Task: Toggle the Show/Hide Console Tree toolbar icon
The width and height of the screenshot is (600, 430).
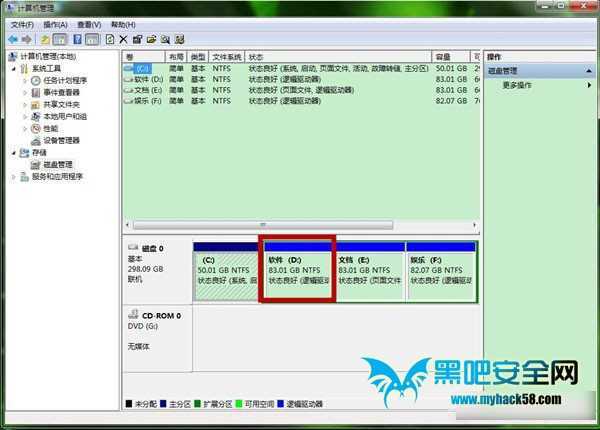Action: (60, 39)
